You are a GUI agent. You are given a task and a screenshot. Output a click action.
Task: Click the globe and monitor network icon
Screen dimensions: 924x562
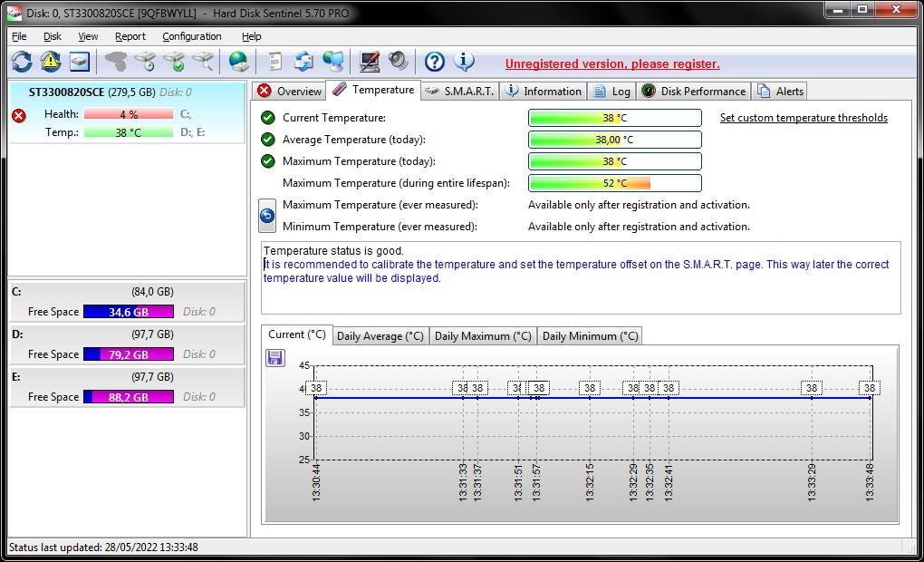333,62
